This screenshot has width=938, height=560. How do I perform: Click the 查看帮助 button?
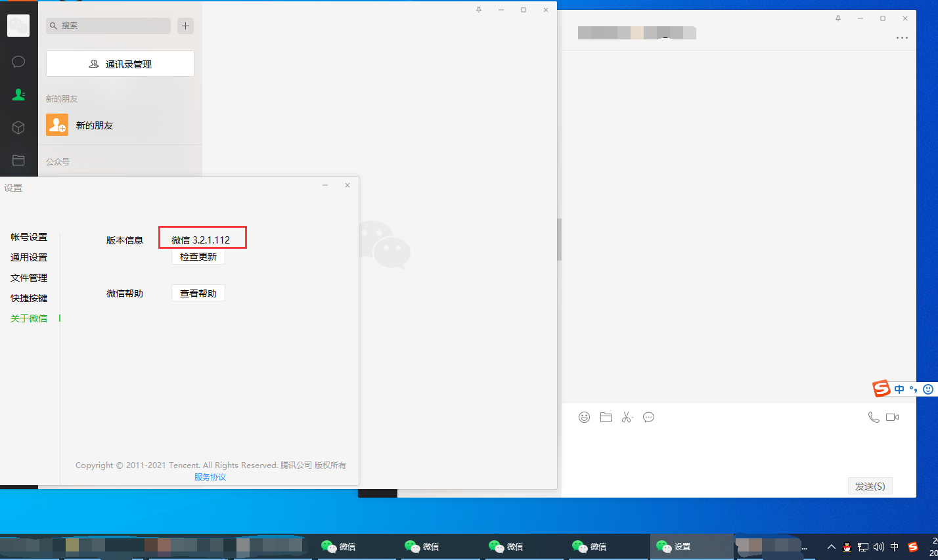[x=198, y=293]
